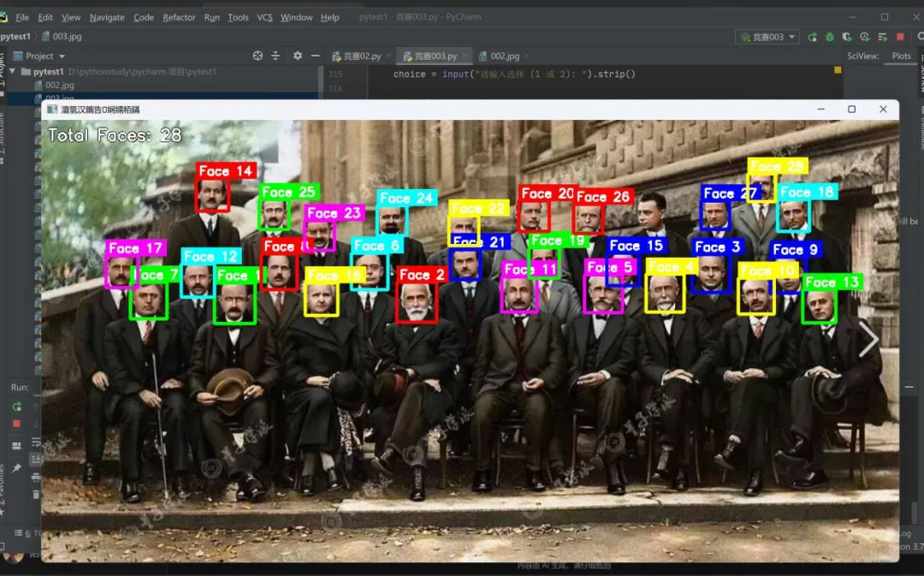
Task: Open the Refactor menu
Action: [179, 17]
